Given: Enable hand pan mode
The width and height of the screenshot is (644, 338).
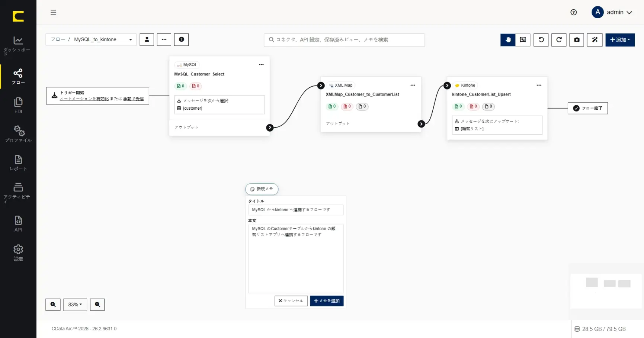Looking at the screenshot, I should pos(508,40).
